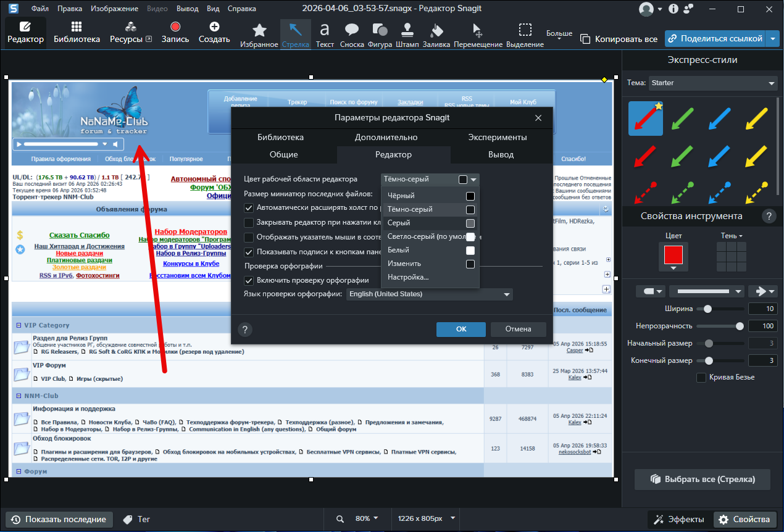Toggle auto-expand canvas checkbox
Image resolution: width=784 pixels, height=532 pixels.
point(249,208)
